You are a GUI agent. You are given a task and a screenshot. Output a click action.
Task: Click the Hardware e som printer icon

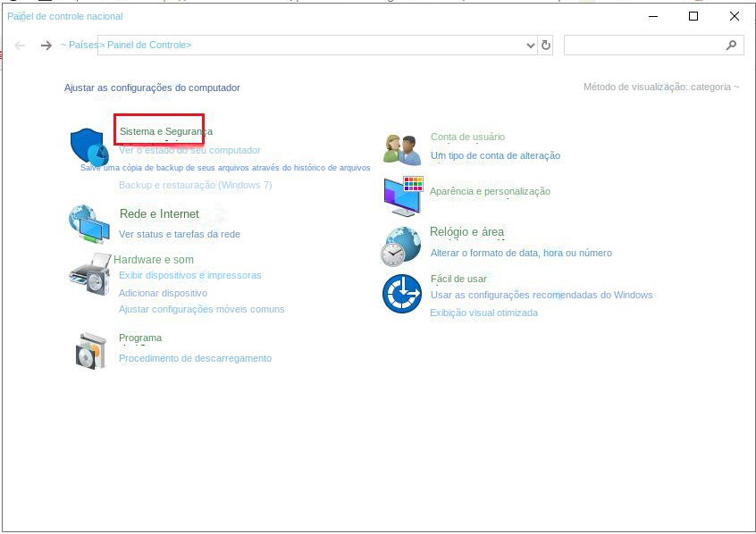click(89, 273)
